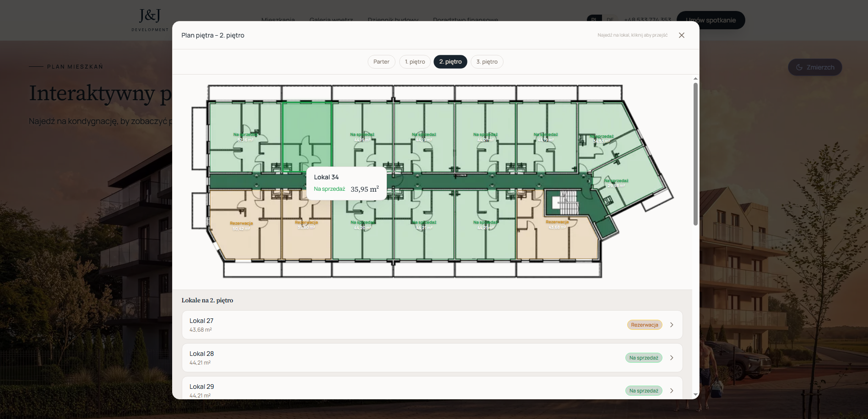The height and width of the screenshot is (419, 868).
Task: Click the Rezerwacja badge on Lokal 27
Action: coord(645,325)
